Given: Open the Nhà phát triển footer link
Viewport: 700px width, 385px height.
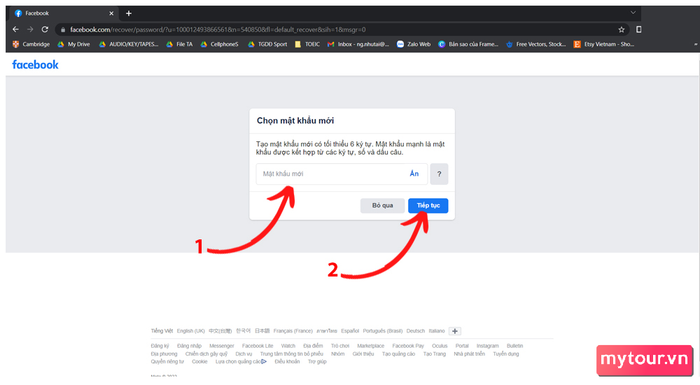Looking at the screenshot, I should tap(469, 354).
